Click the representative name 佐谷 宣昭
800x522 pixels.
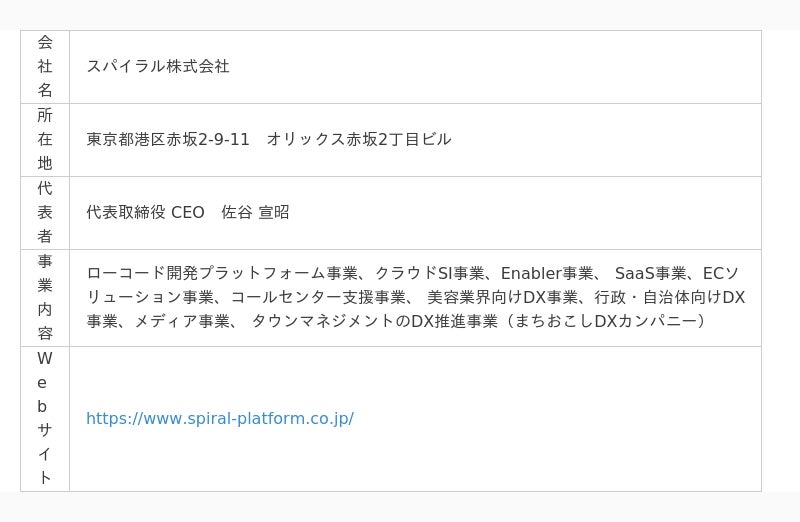coord(255,212)
